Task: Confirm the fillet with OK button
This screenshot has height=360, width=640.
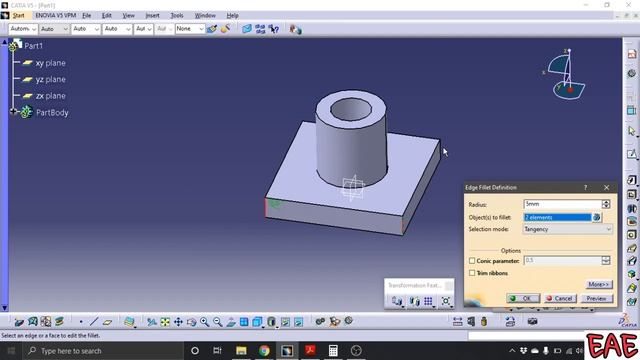Action: pos(523,298)
